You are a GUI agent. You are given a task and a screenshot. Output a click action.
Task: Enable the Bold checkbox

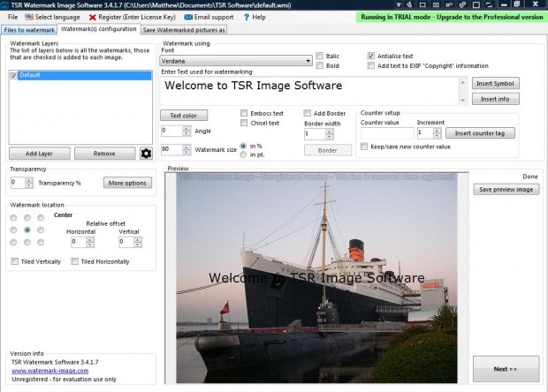point(319,65)
